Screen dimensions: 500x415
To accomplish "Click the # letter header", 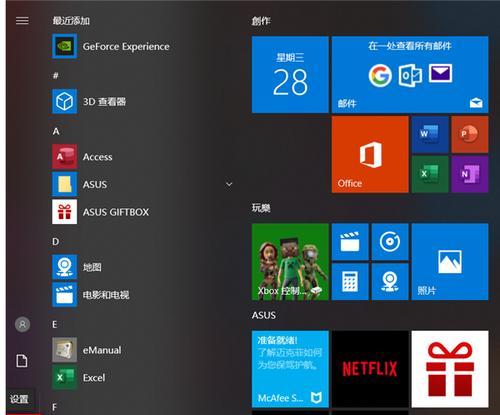I will coord(56,76).
